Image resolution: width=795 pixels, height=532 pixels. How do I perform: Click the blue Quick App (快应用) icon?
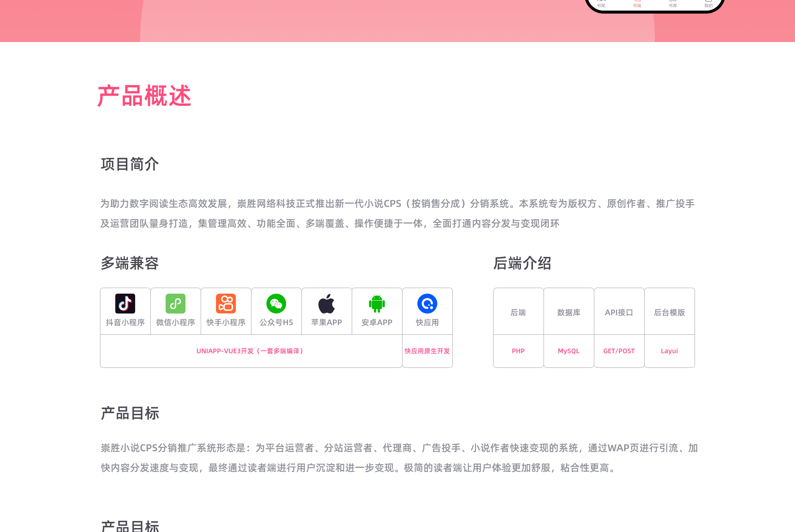(x=427, y=303)
